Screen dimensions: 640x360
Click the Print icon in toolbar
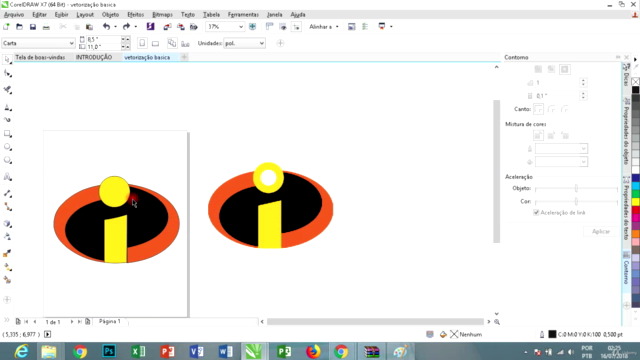(46, 27)
